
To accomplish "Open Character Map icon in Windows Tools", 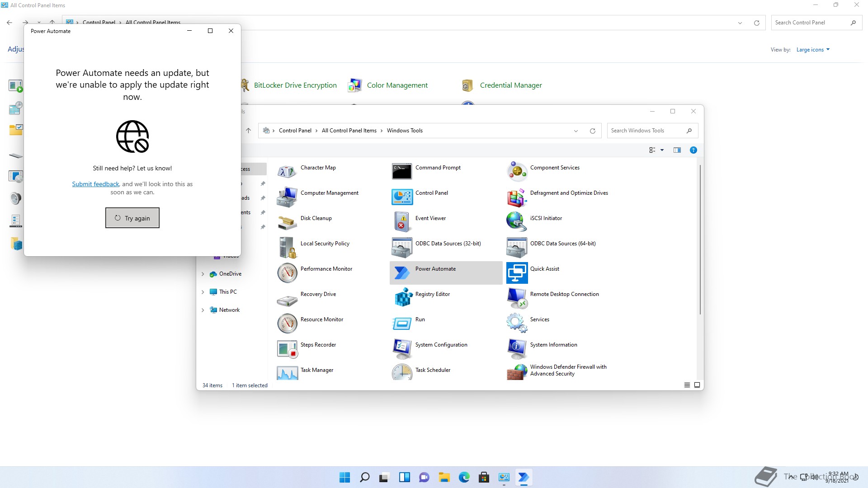I will (x=287, y=172).
